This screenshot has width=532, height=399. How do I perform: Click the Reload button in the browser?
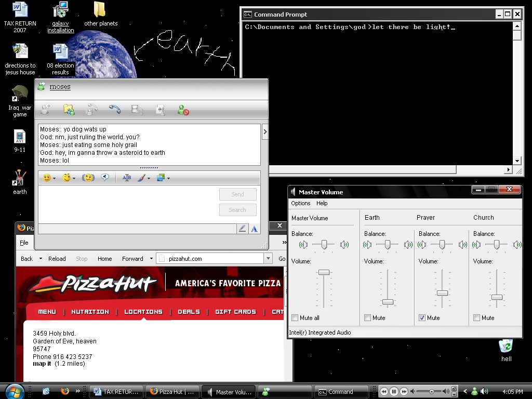57,259
